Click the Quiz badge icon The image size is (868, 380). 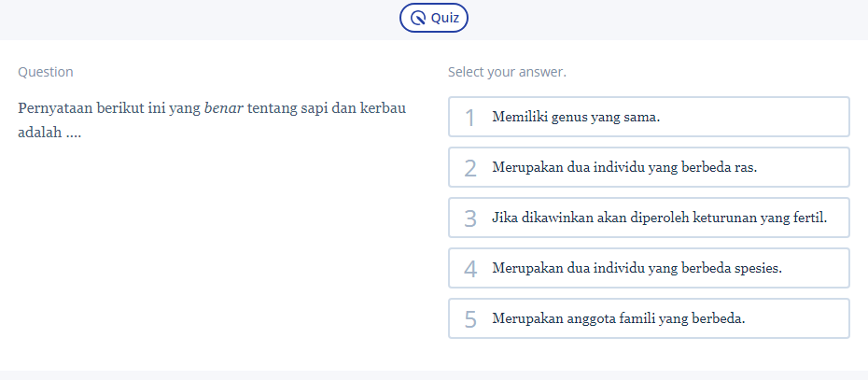click(x=418, y=19)
